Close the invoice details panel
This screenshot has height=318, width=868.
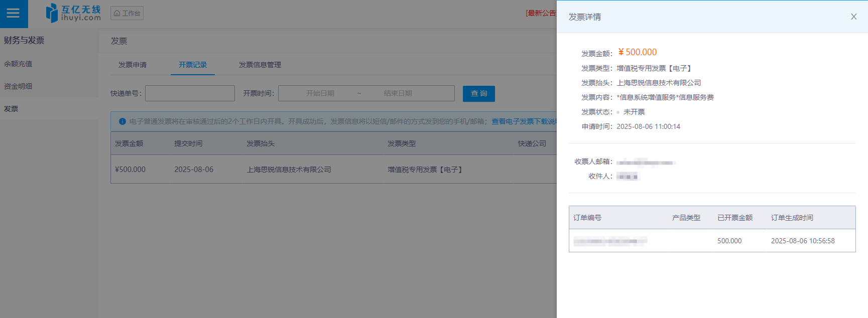(x=853, y=17)
